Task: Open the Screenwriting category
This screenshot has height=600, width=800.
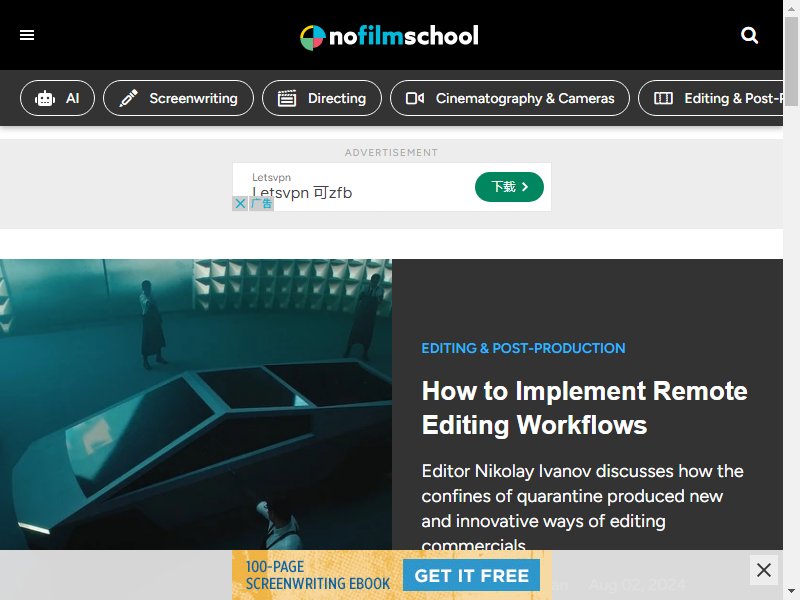Action: tap(178, 98)
